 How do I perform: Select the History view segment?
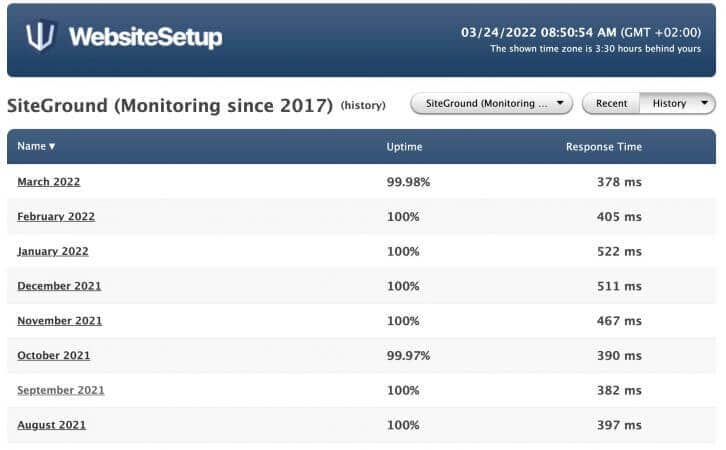click(669, 103)
